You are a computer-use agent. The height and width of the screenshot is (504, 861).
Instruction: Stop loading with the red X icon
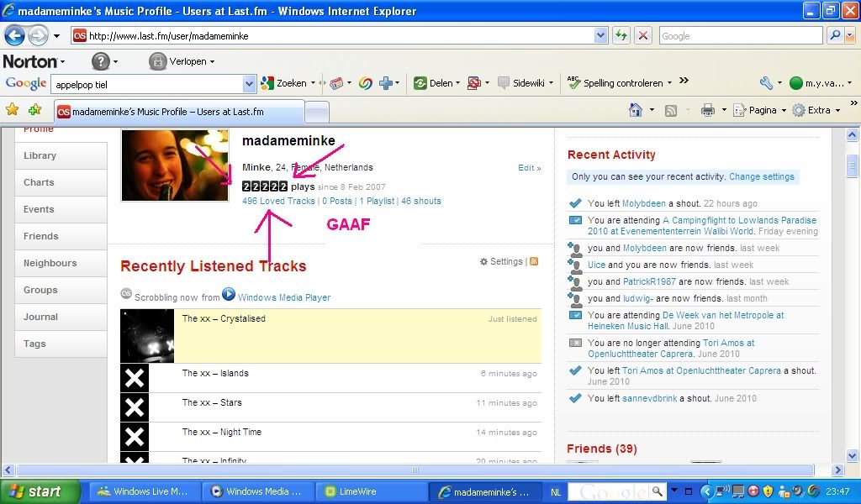643,36
